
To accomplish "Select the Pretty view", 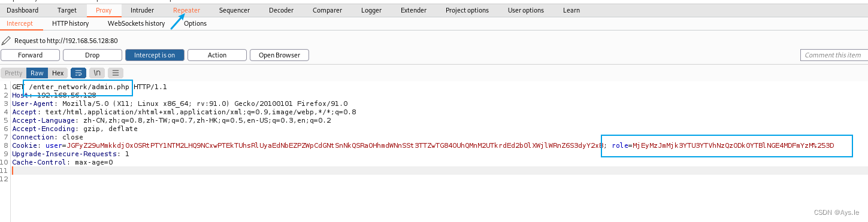I will (x=13, y=73).
